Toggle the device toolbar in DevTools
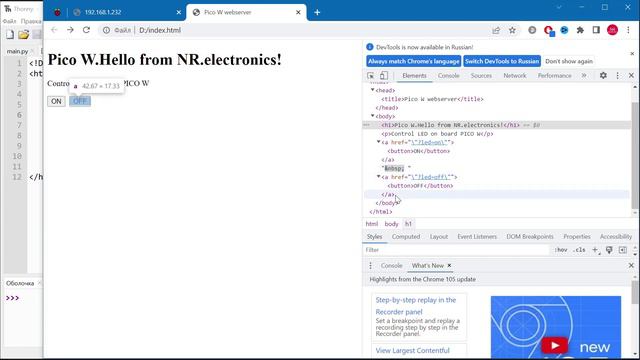 point(384,76)
